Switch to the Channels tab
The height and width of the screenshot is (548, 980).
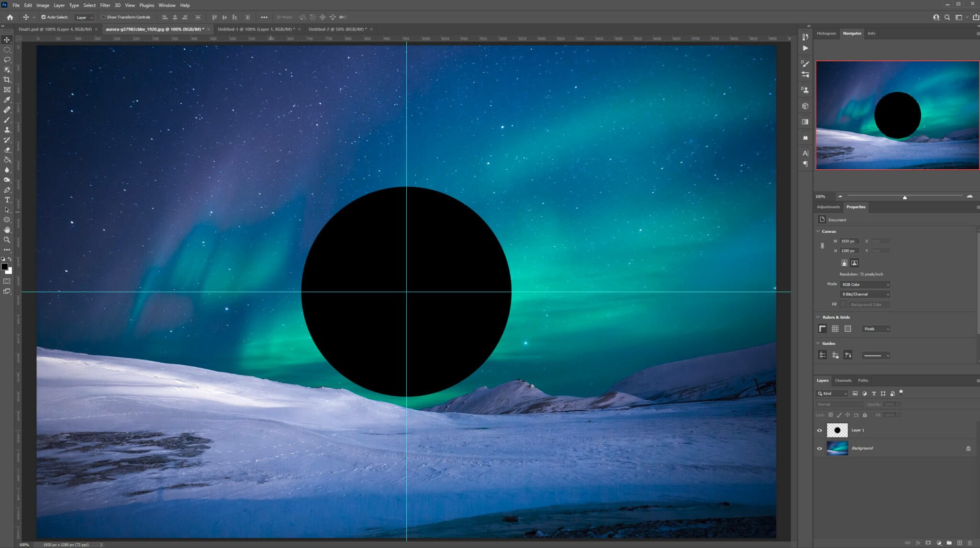coord(843,380)
